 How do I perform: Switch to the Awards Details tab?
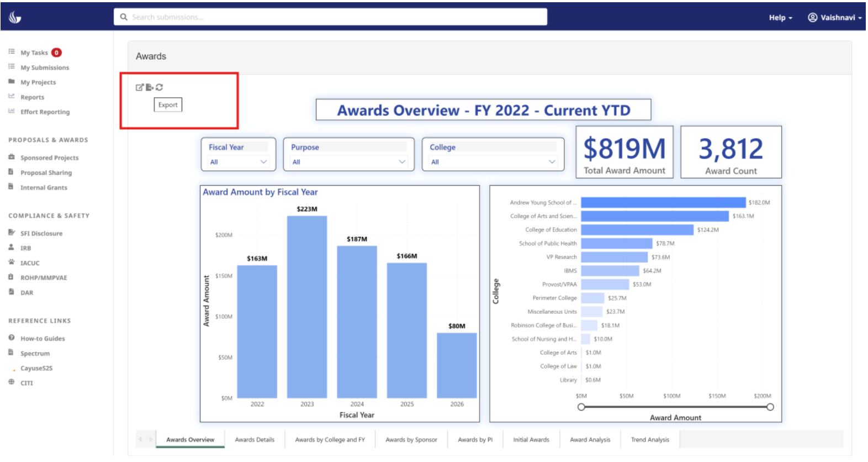[255, 440]
